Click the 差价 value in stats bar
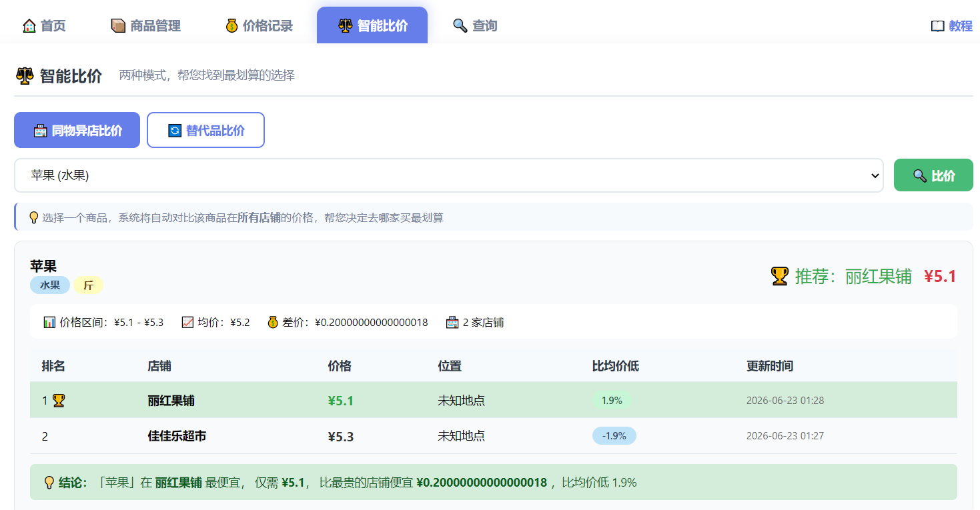 click(x=372, y=323)
